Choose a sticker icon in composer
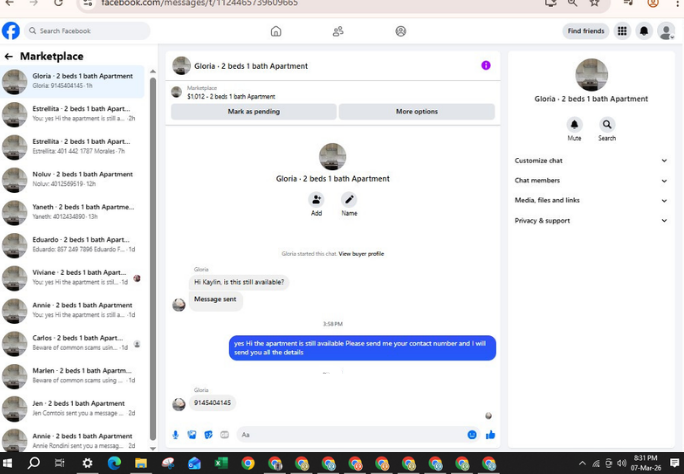The height and width of the screenshot is (474, 684). tap(209, 435)
